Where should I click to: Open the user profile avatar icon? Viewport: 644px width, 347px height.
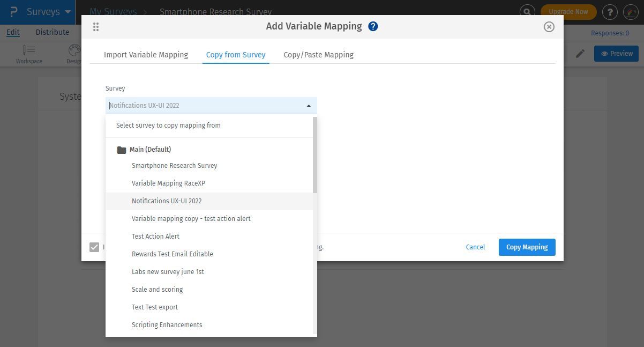pos(631,12)
